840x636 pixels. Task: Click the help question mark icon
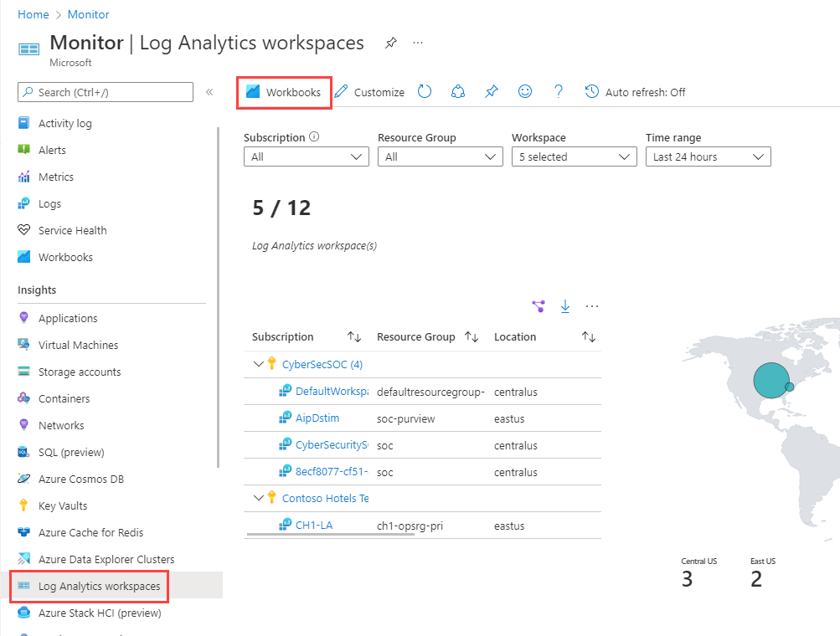click(557, 91)
